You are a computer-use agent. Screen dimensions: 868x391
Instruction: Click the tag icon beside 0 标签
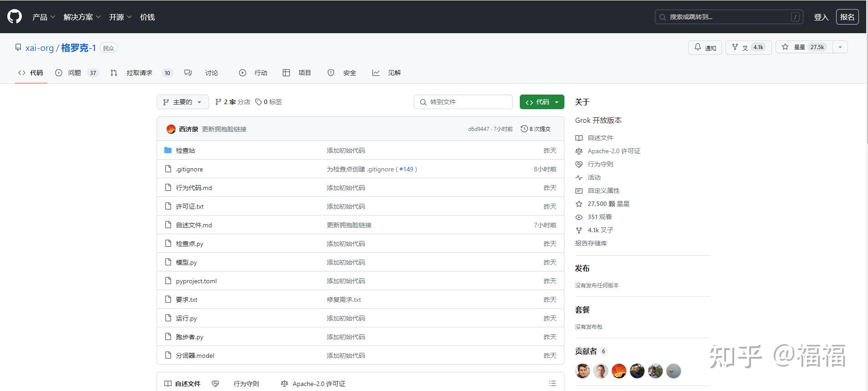(259, 102)
